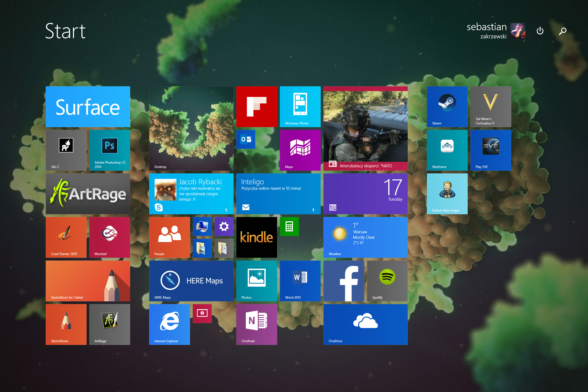Open the Photos tile
Viewport: 588px width, 392px height.
pyautogui.click(x=257, y=281)
